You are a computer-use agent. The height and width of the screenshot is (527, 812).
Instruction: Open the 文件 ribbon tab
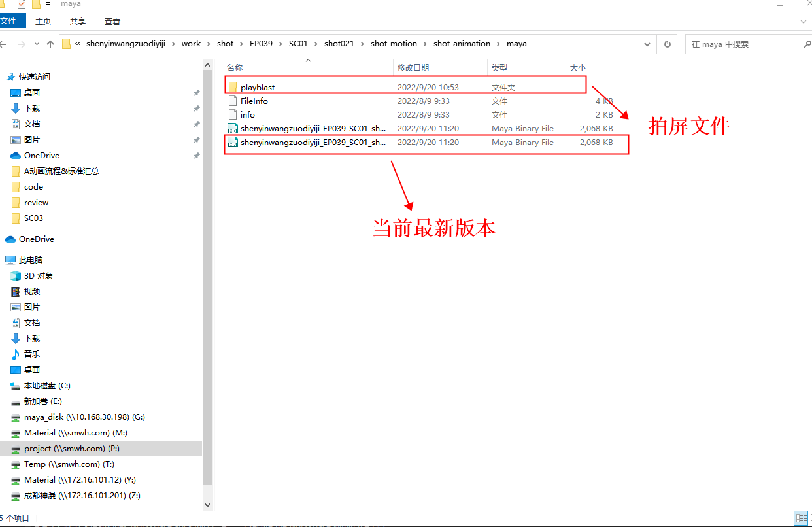[x=9, y=21]
